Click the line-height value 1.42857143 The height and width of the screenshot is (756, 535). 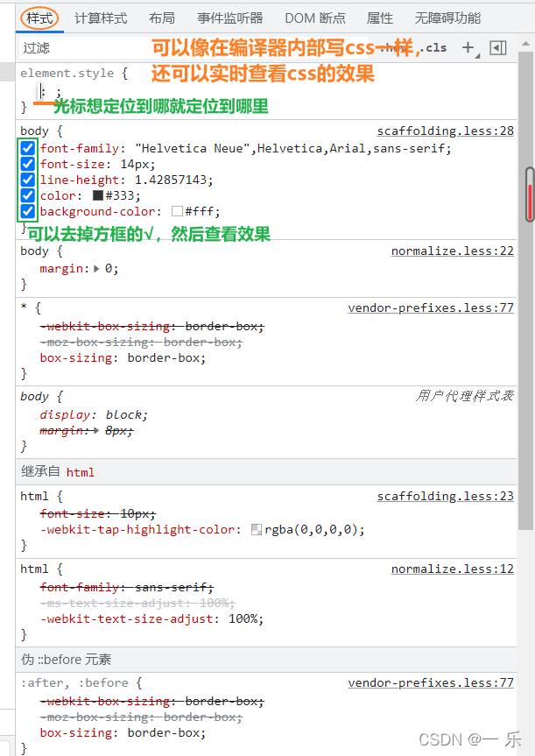pos(172,180)
